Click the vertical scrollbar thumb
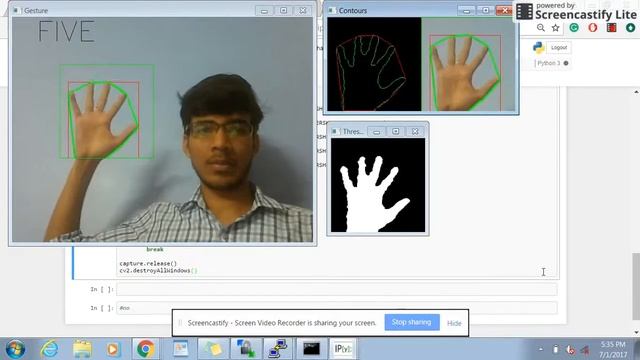The height and width of the screenshot is (360, 640). [636, 286]
